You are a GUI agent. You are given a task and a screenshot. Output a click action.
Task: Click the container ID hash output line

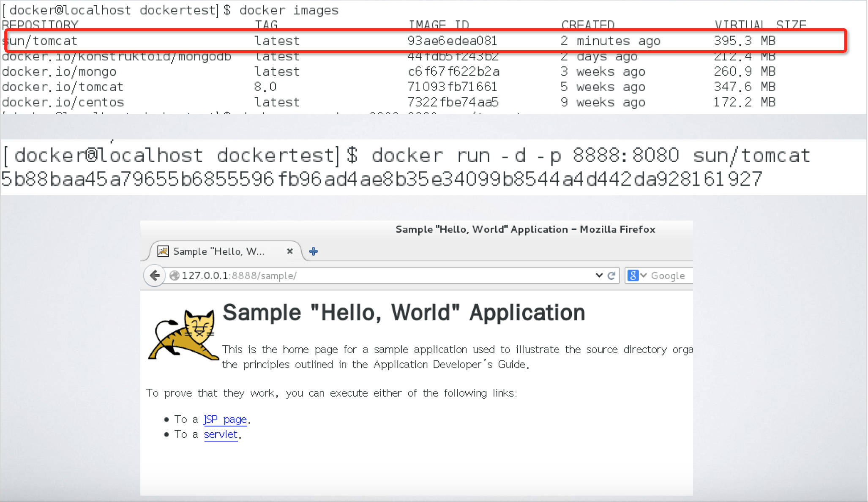[382, 179]
